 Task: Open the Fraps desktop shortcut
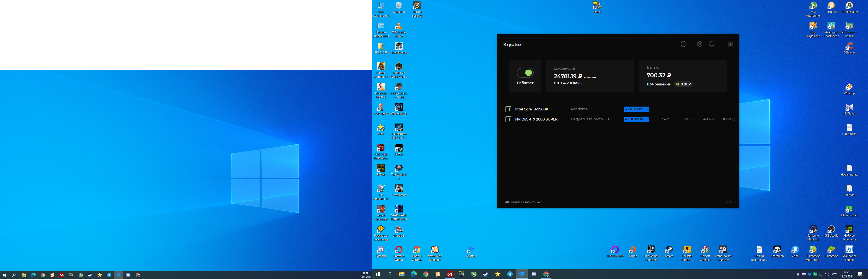coord(597,7)
